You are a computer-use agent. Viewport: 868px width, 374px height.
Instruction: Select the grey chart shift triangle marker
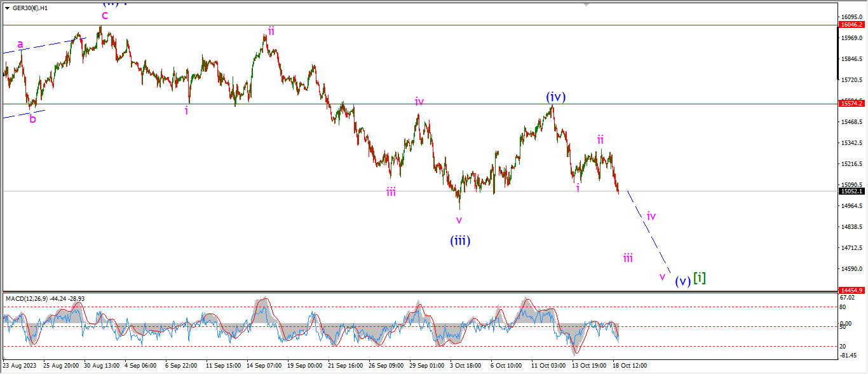tap(586, 3)
